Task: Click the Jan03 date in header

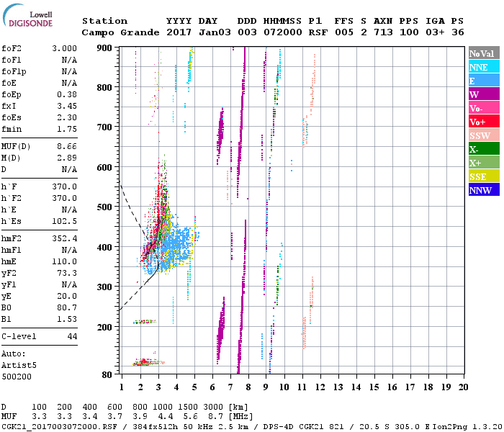Action: point(215,32)
